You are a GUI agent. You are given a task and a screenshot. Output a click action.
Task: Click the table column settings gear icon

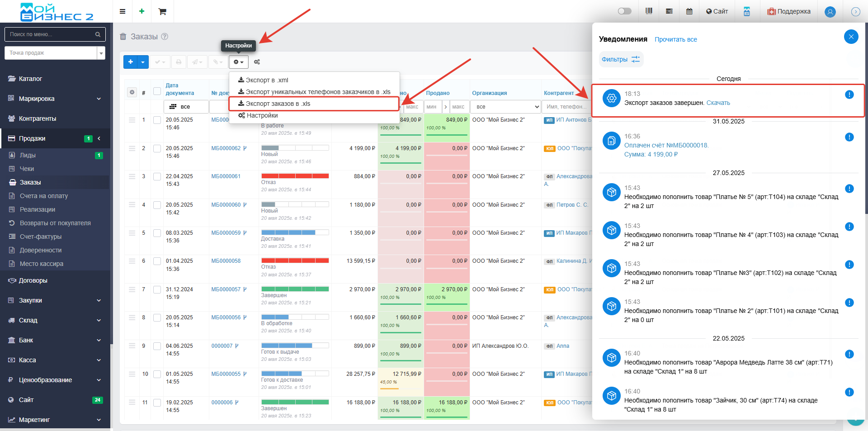[x=132, y=92]
